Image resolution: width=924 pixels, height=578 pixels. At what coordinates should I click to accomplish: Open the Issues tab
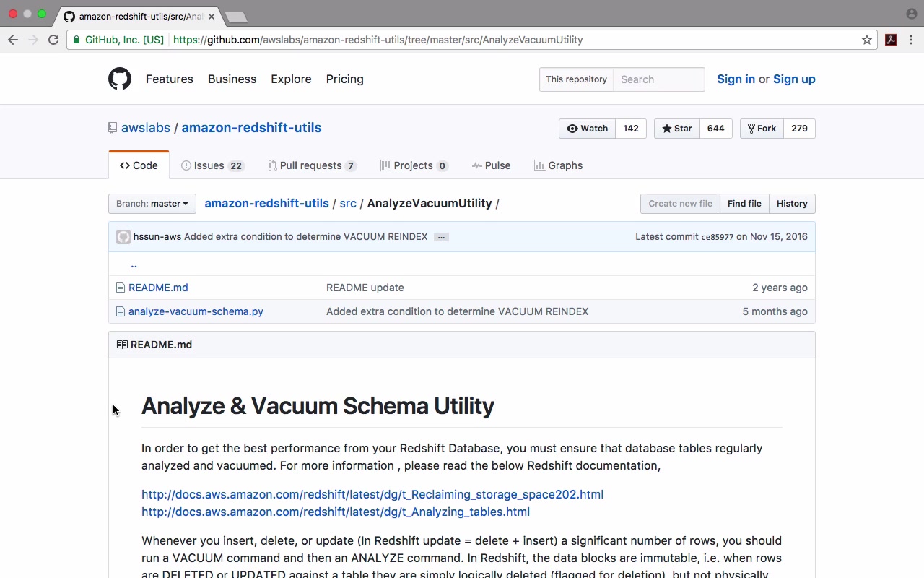212,165
